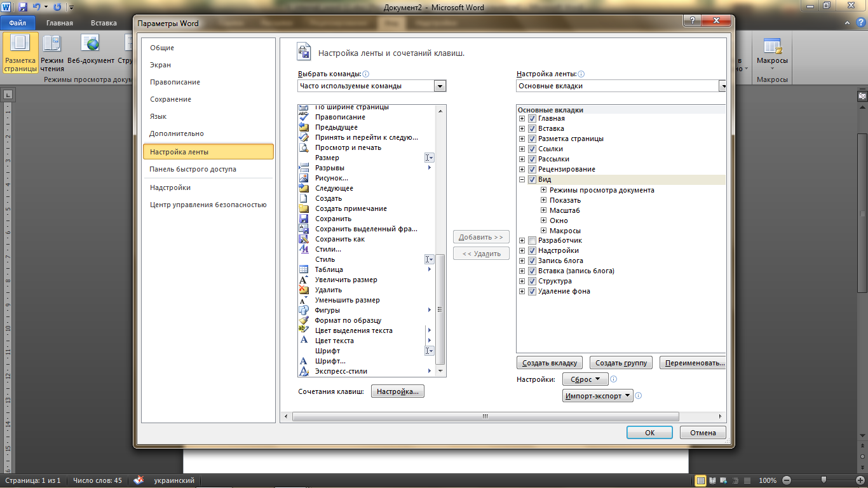The width and height of the screenshot is (868, 488).
Task: Click quick access Save icon in title bar
Action: pos(23,7)
